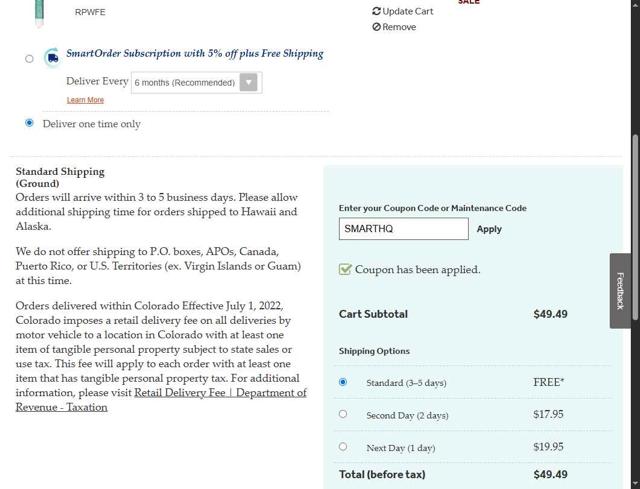Click the green coupon applied checkmark icon
The image size is (640, 489).
click(x=345, y=269)
